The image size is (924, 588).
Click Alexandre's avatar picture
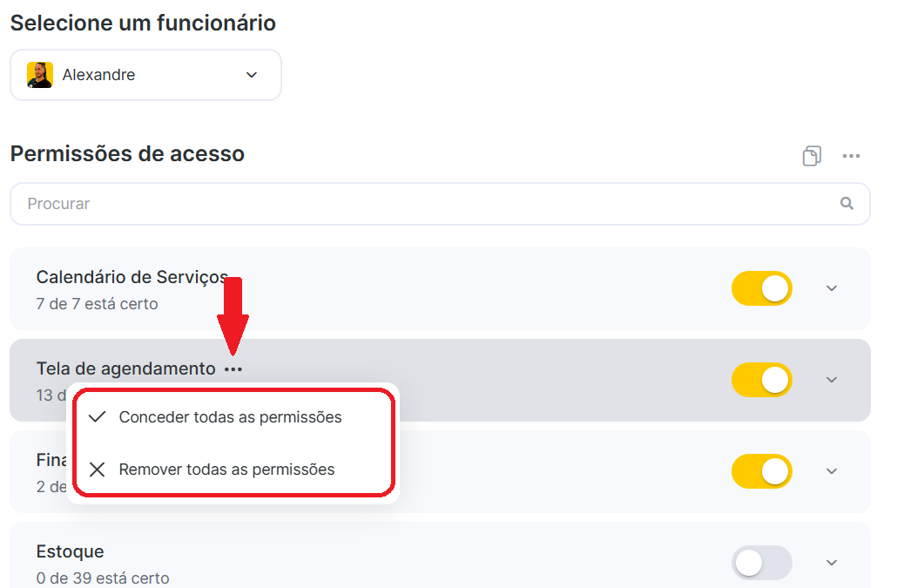pos(40,75)
